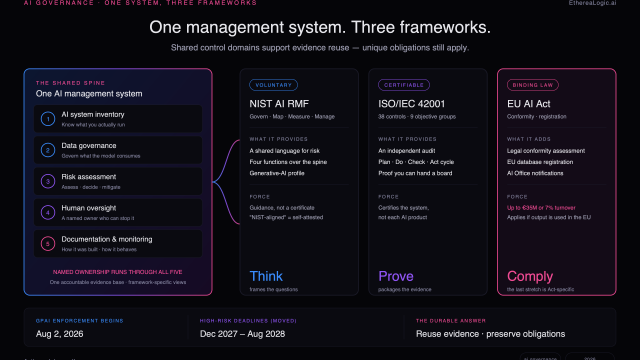This screenshot has height=360, width=640.
Task: Click the numbered circle 4 beside Human oversight
Action: tap(48, 212)
